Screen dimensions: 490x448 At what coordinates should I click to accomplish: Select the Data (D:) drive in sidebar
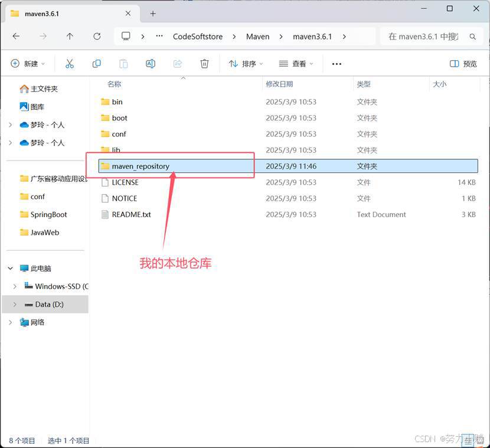click(x=49, y=304)
